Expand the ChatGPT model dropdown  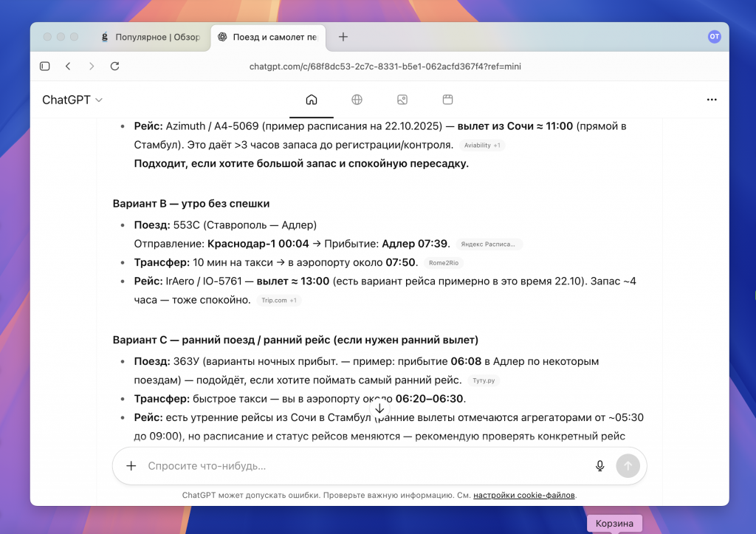click(72, 100)
